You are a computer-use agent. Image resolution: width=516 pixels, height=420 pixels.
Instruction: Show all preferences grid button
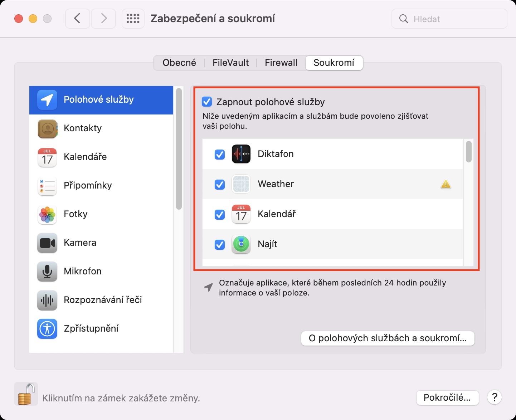133,19
